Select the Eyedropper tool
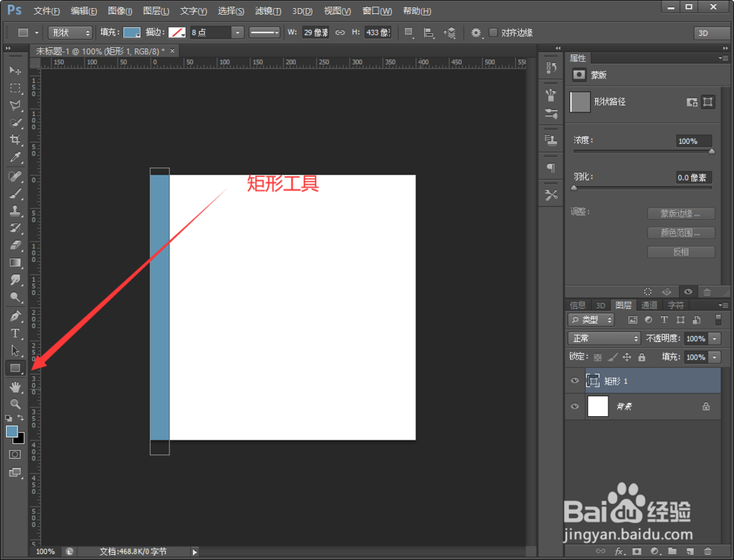 pos(15,157)
